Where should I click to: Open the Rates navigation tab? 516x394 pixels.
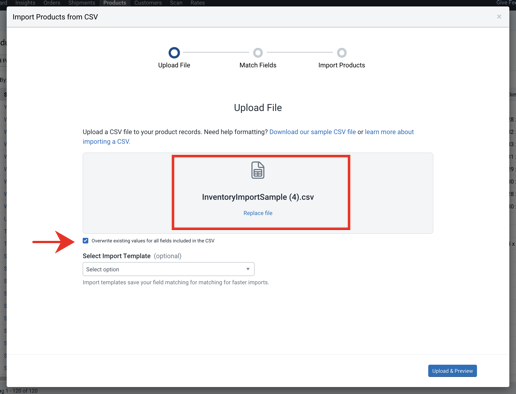pyautogui.click(x=198, y=3)
